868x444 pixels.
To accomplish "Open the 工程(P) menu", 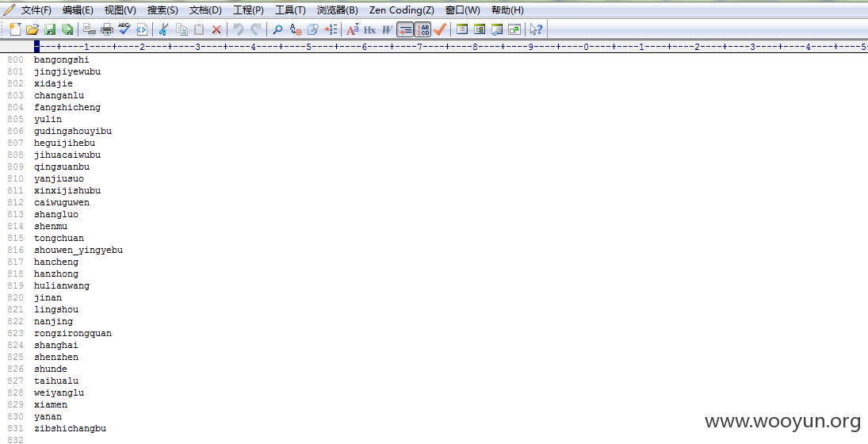I will pyautogui.click(x=249, y=10).
